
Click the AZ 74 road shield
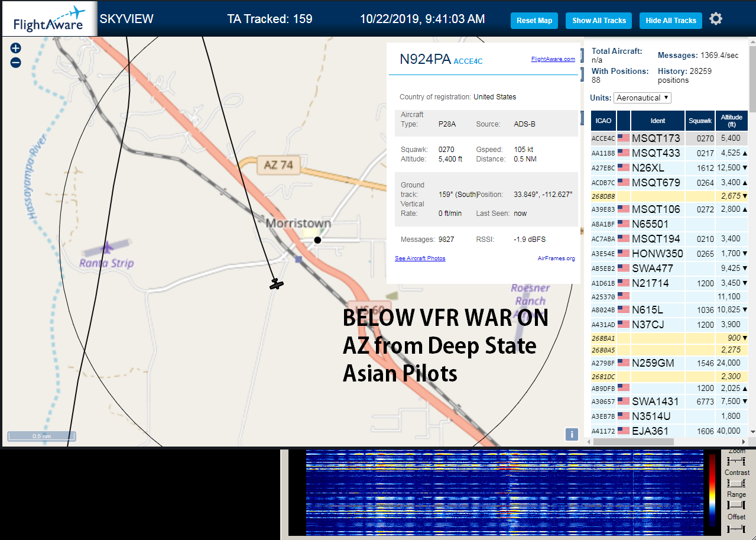coord(278,165)
